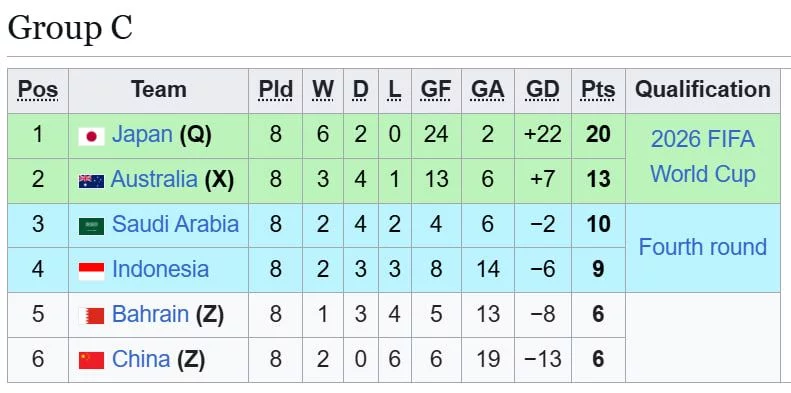Follow the 2026 FIFA World Cup link
The image size is (791, 393).
tap(703, 156)
